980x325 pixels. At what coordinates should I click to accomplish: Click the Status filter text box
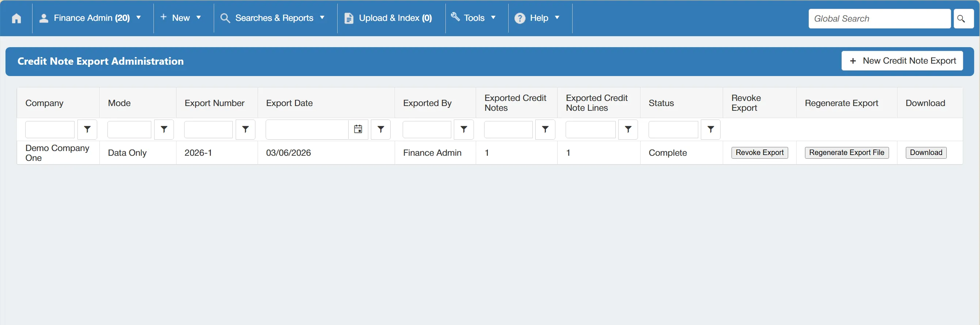tap(673, 129)
